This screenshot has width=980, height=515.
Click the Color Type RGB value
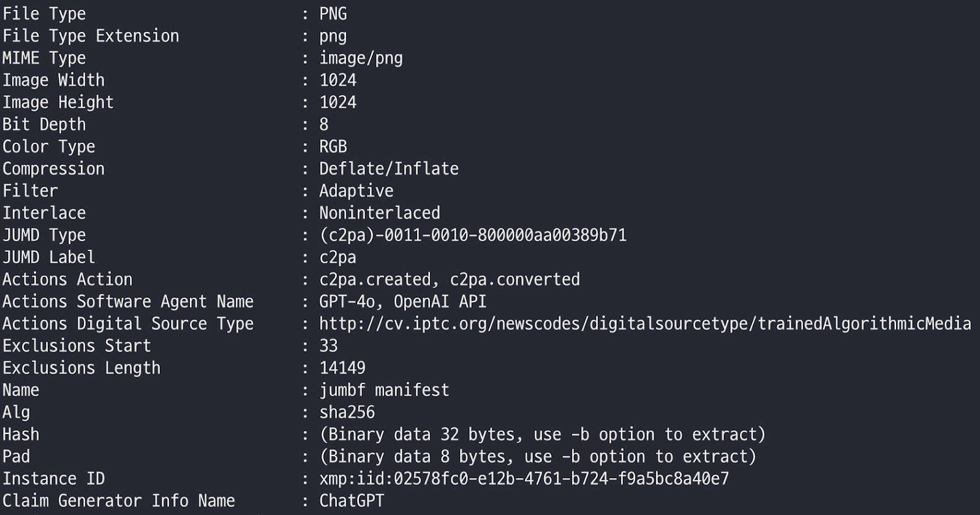(333, 146)
